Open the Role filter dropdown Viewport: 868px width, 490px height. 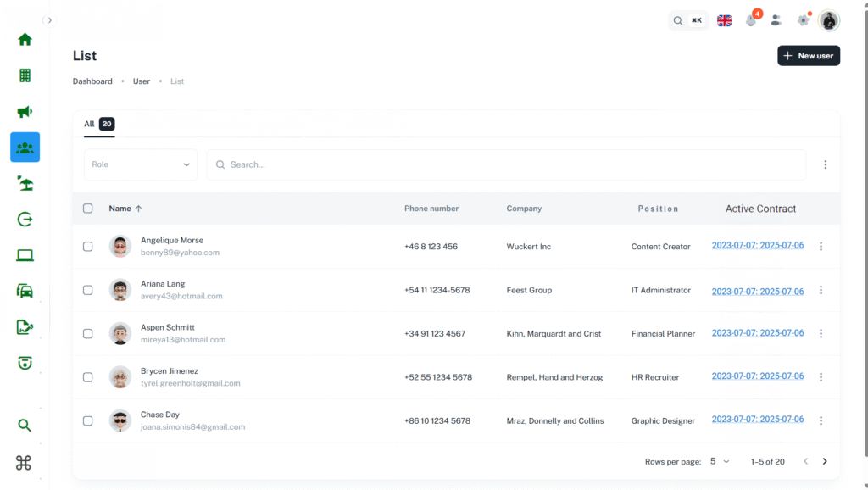140,164
